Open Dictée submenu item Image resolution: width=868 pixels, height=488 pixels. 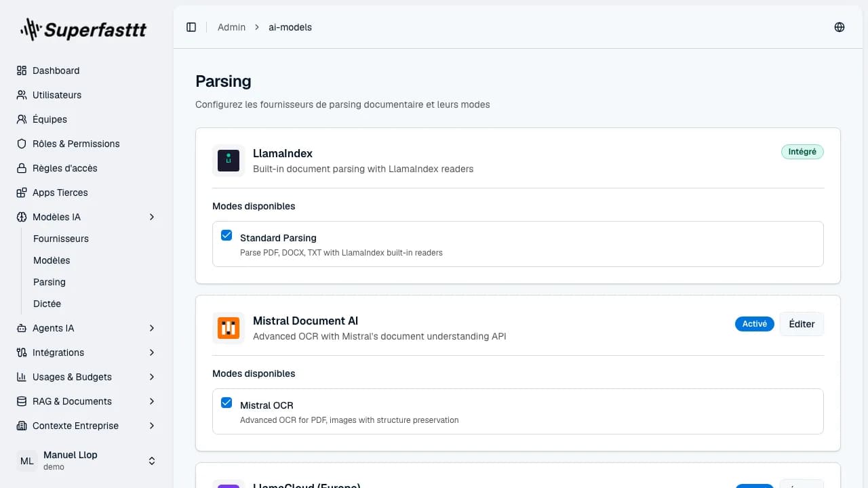pos(47,304)
